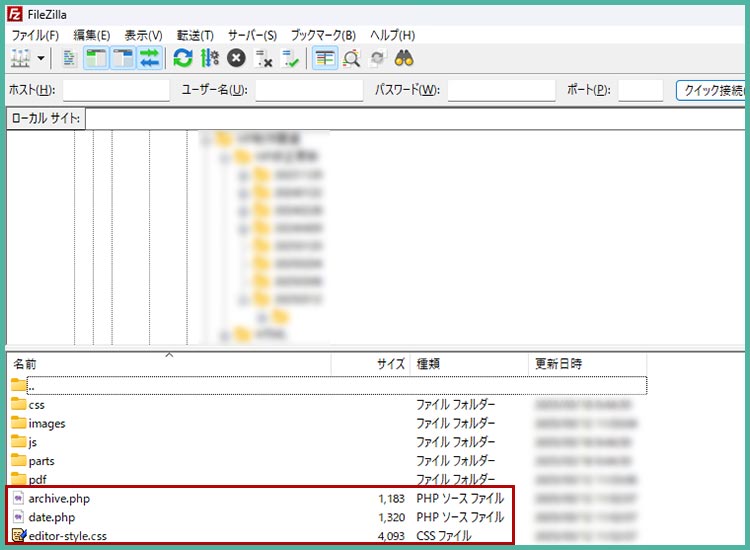The image size is (750, 550).
Task: Select the pdf folder row
Action: [328, 479]
